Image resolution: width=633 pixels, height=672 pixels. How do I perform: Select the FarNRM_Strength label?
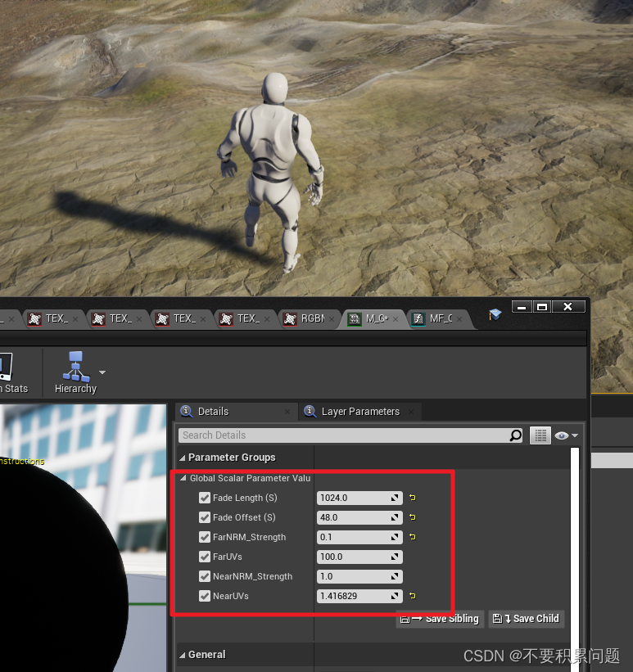click(249, 538)
